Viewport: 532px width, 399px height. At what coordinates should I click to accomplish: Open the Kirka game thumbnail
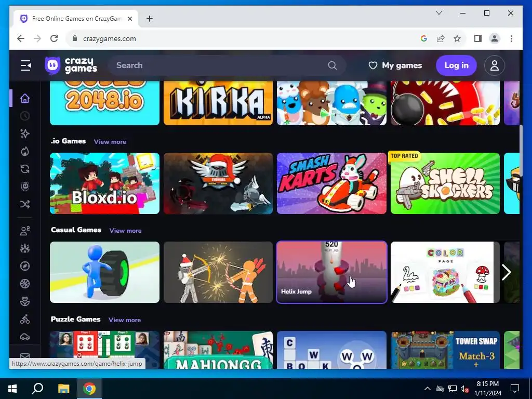218,103
